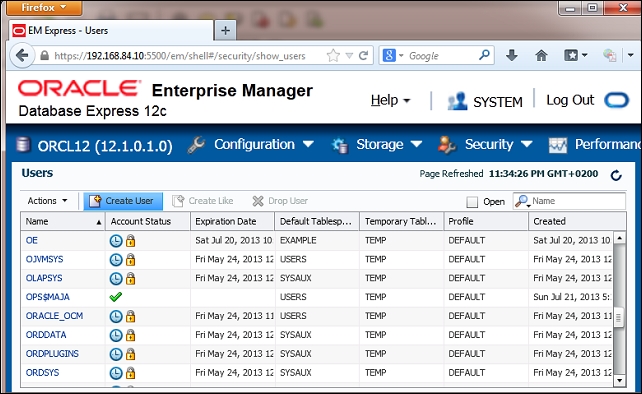Open the OPS$MAJA user link

click(x=47, y=297)
